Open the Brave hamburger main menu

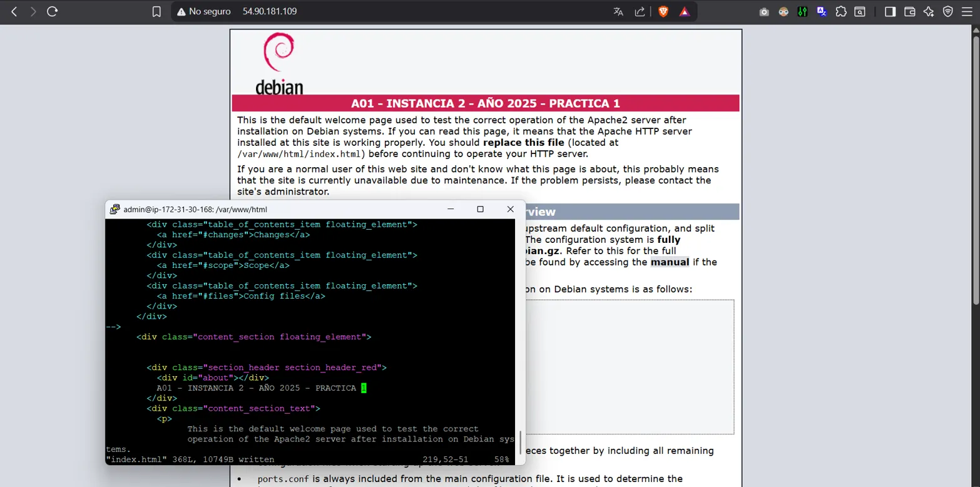967,12
